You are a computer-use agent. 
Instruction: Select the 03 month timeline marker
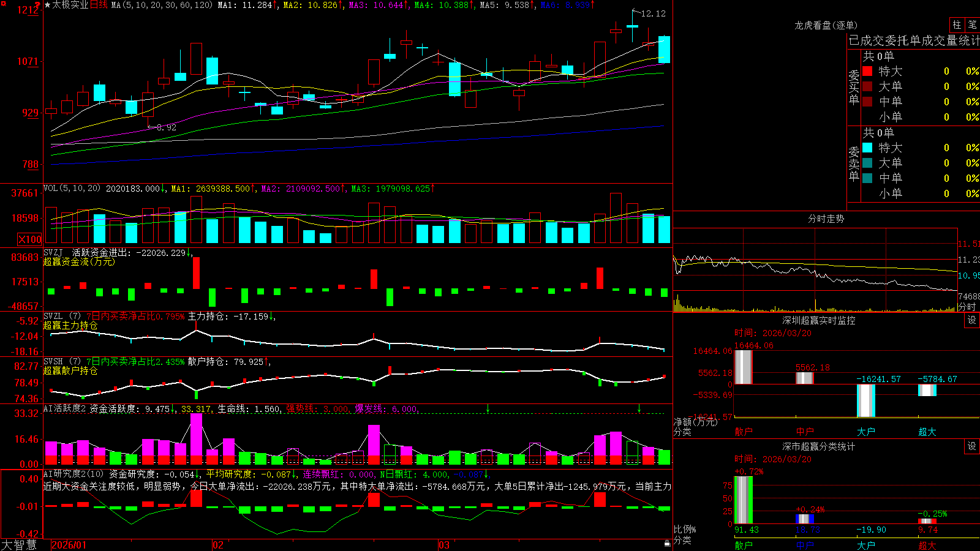[x=443, y=545]
